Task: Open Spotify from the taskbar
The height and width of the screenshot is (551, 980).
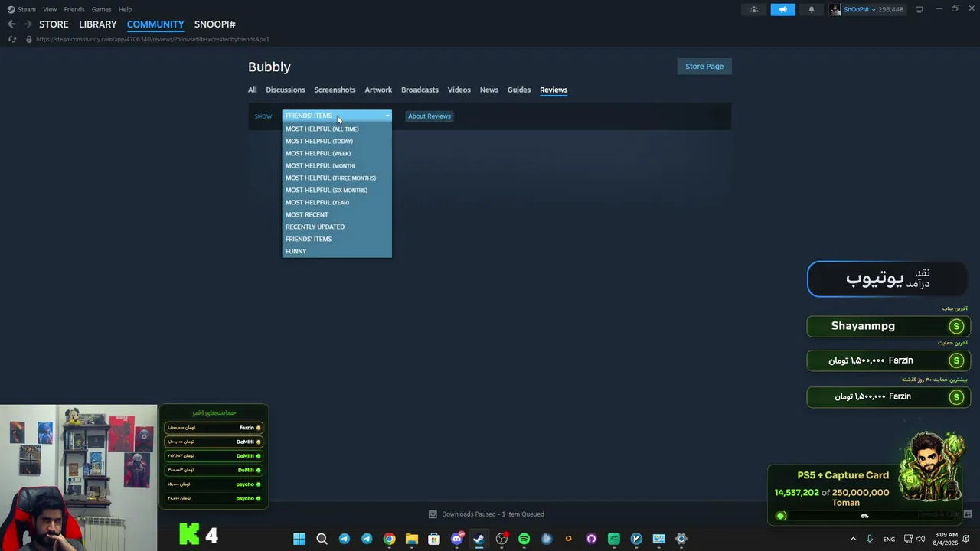Action: pos(524,539)
